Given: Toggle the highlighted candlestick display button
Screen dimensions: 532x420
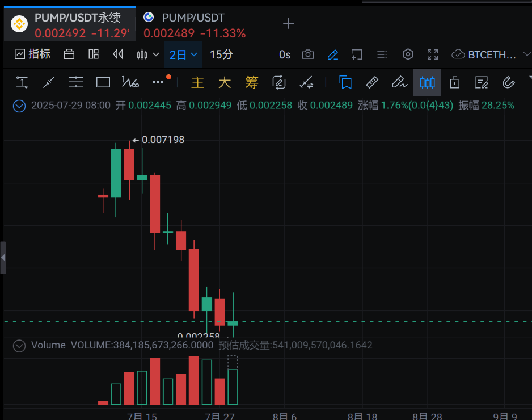Looking at the screenshot, I should tap(427, 83).
